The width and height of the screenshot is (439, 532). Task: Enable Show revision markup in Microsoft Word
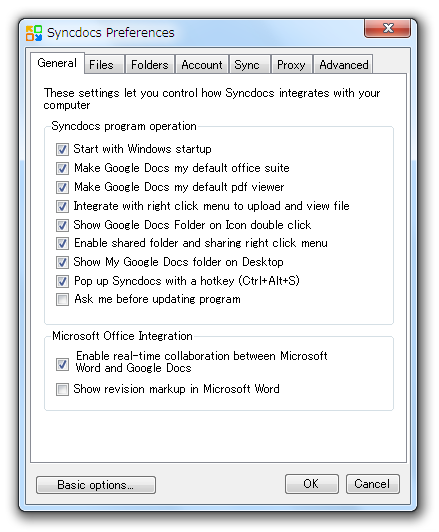click(62, 390)
